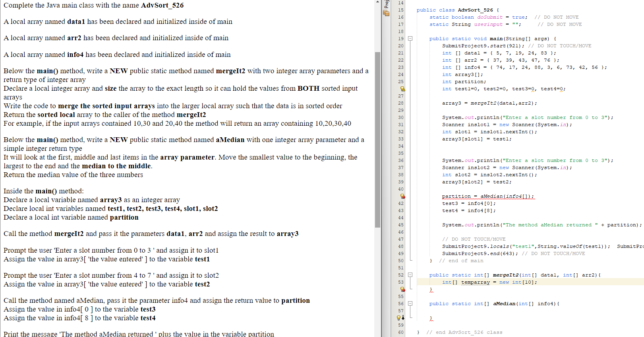The image size is (644, 337).
Task: Collapse the main method code fold
Action: [410, 39]
